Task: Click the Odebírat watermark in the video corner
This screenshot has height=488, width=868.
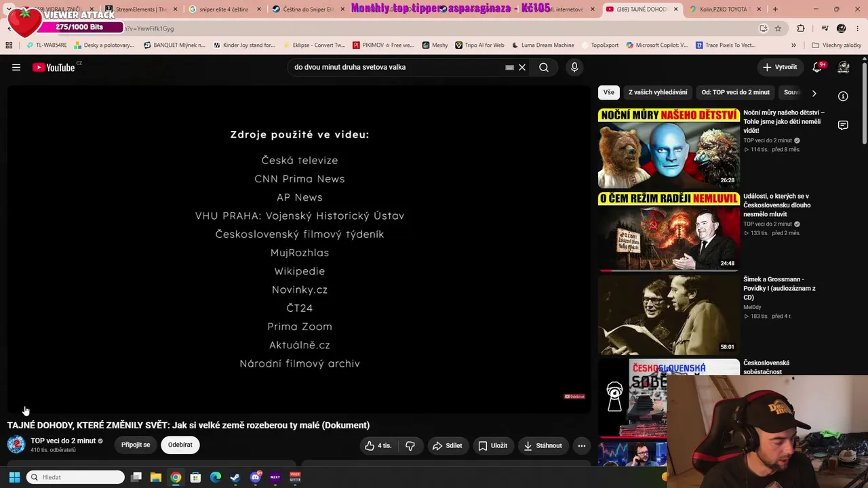Action: click(574, 396)
